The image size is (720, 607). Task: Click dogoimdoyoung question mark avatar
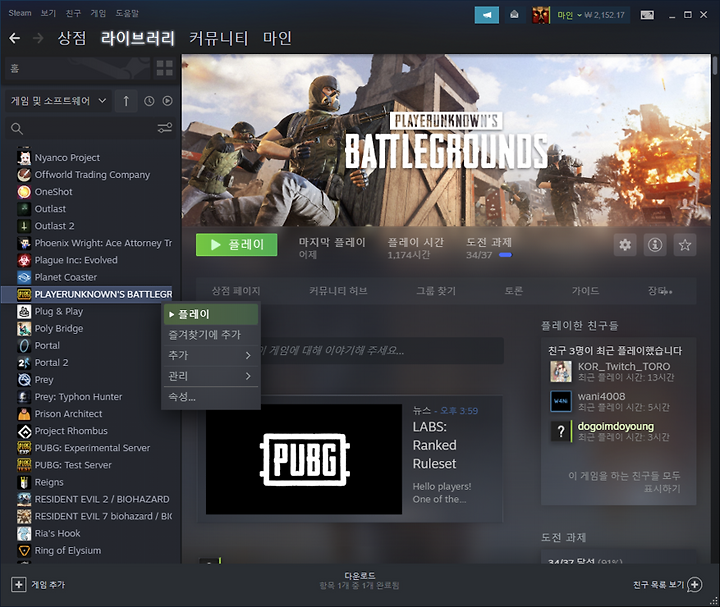click(x=561, y=432)
